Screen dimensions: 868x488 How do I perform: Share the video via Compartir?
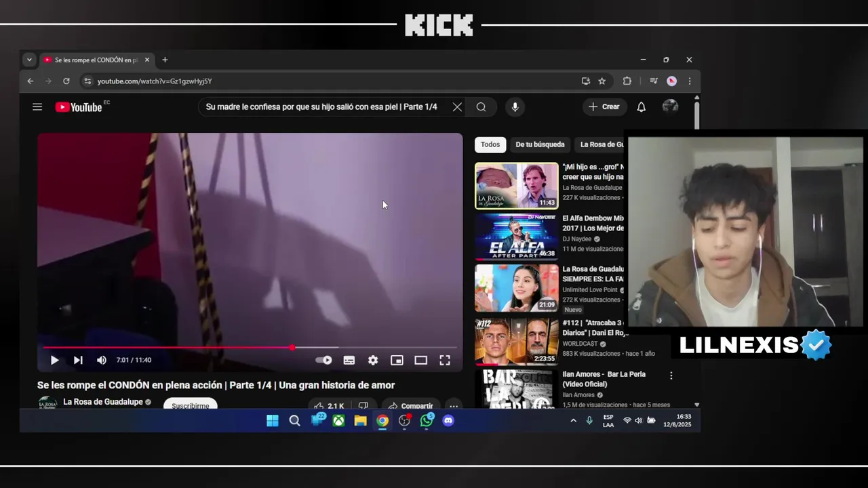tap(411, 406)
